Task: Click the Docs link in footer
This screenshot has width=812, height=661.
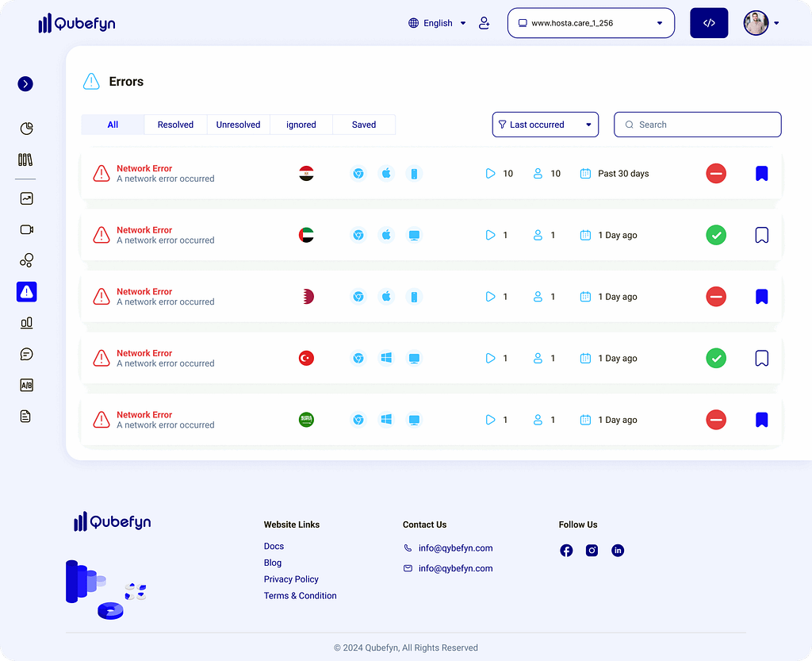Action: (x=274, y=546)
